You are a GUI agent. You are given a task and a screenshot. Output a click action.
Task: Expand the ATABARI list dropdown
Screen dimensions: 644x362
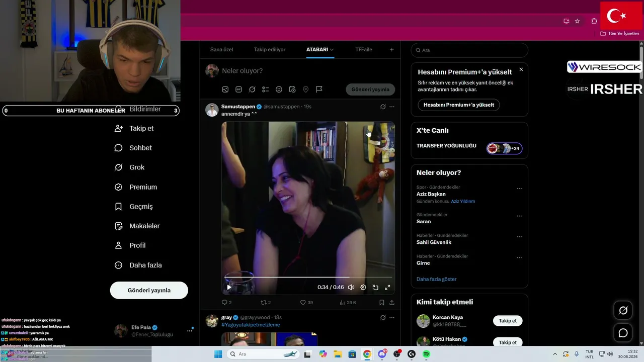(332, 50)
